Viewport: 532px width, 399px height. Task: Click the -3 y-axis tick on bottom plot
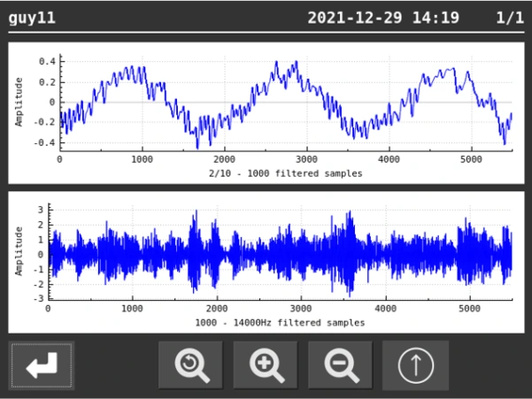39,299
